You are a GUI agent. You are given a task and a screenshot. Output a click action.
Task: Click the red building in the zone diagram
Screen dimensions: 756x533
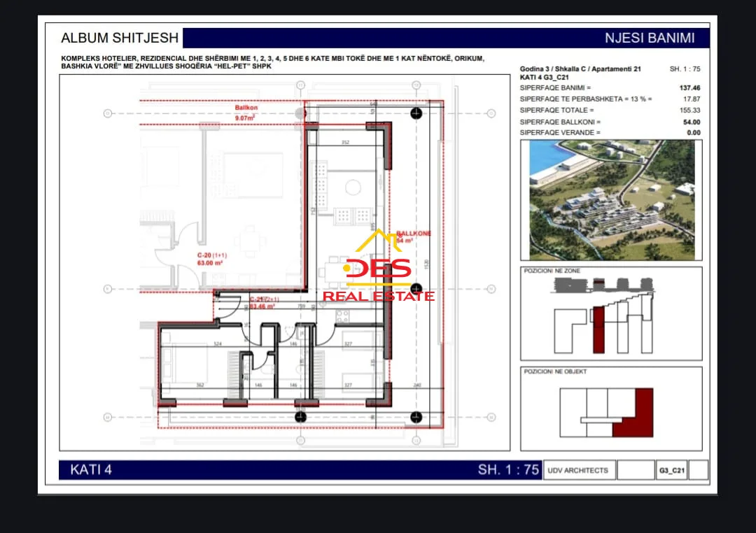coord(598,329)
